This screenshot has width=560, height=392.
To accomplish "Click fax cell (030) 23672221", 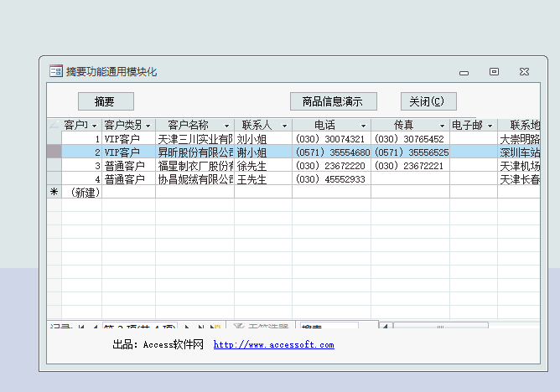I will point(410,166).
